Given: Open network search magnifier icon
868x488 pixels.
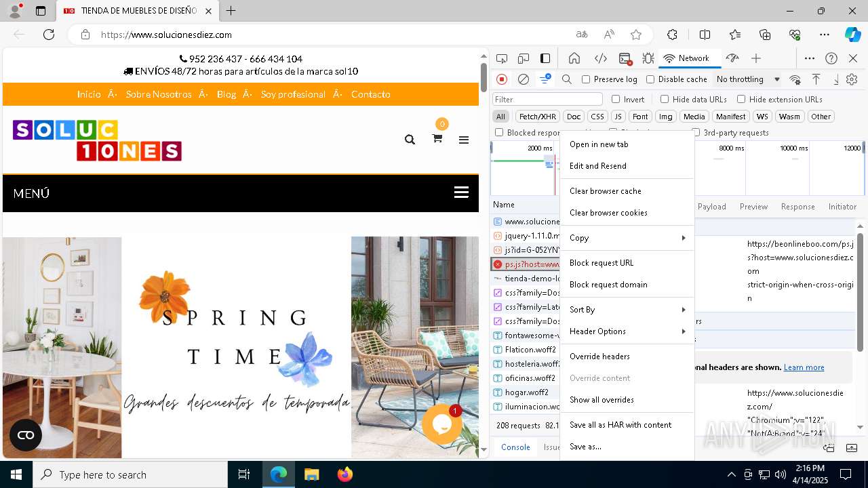Looking at the screenshot, I should (567, 79).
